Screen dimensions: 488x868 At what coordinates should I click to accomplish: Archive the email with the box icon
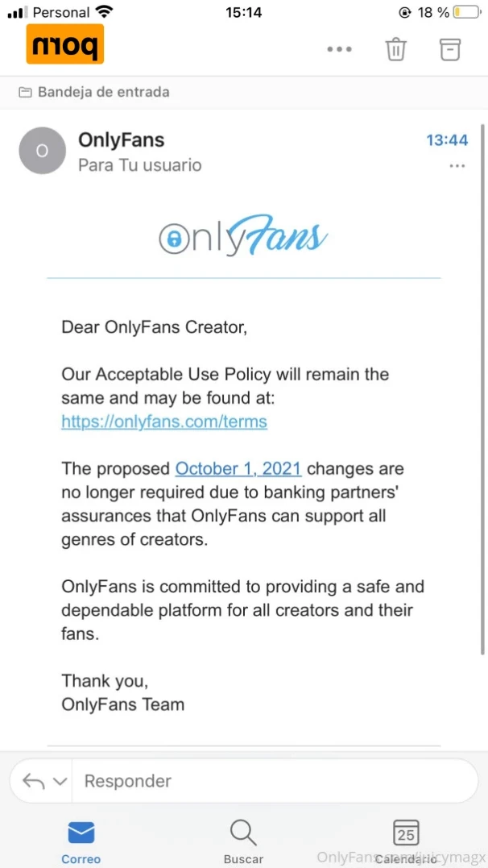(x=450, y=49)
